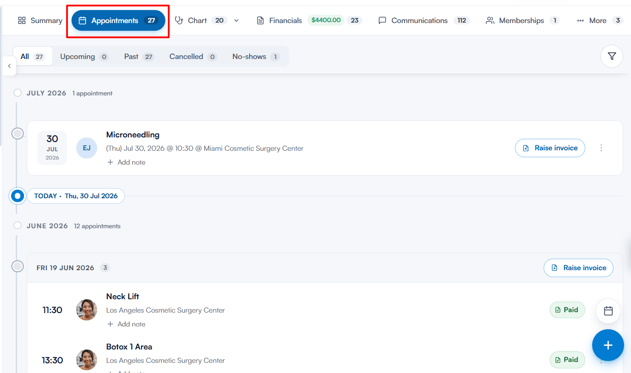
Task: Open Microneedling appointment options menu
Action: click(601, 148)
